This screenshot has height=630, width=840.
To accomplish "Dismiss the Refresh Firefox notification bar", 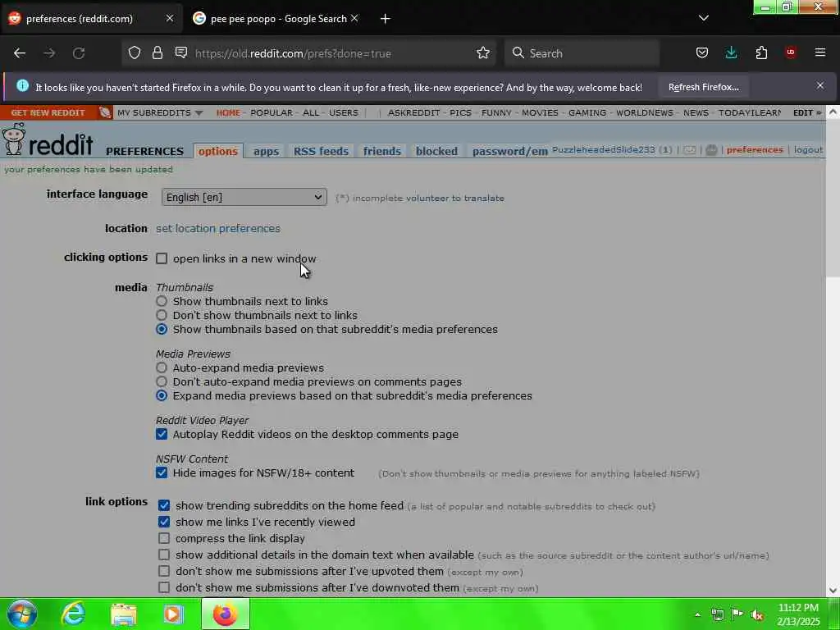I will (x=819, y=85).
